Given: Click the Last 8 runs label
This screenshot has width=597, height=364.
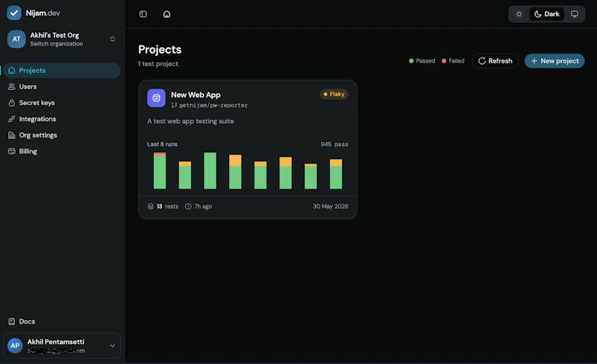Looking at the screenshot, I should (162, 144).
